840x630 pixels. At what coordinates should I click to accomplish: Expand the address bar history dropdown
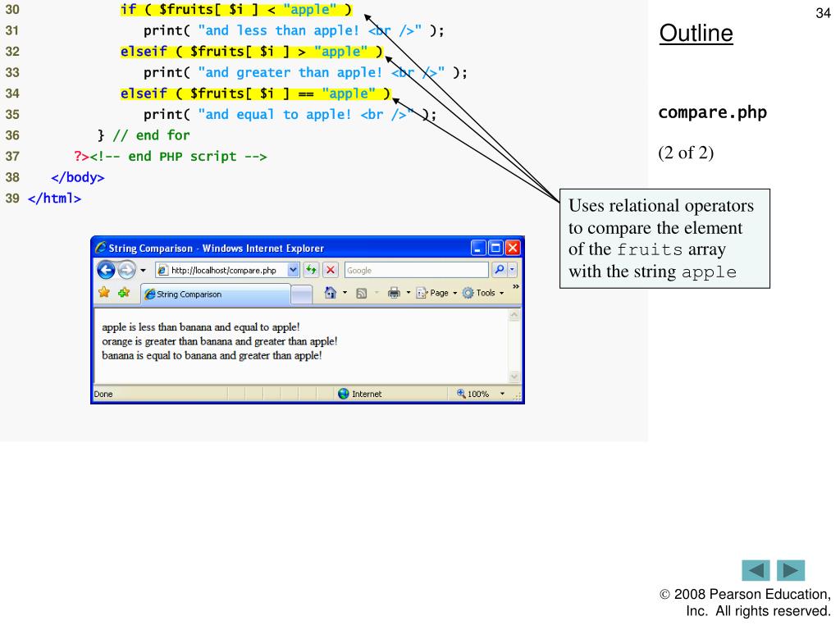tap(293, 270)
